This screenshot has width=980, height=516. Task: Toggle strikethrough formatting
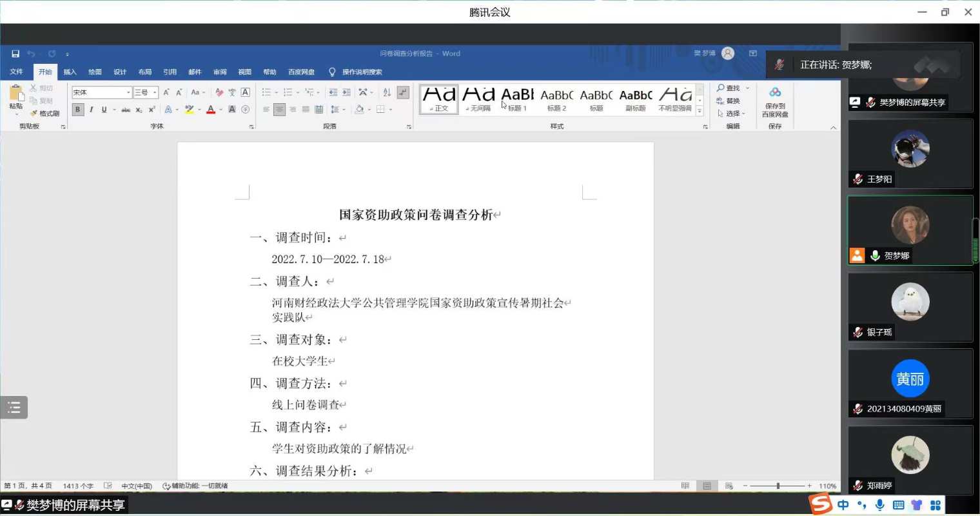click(126, 110)
